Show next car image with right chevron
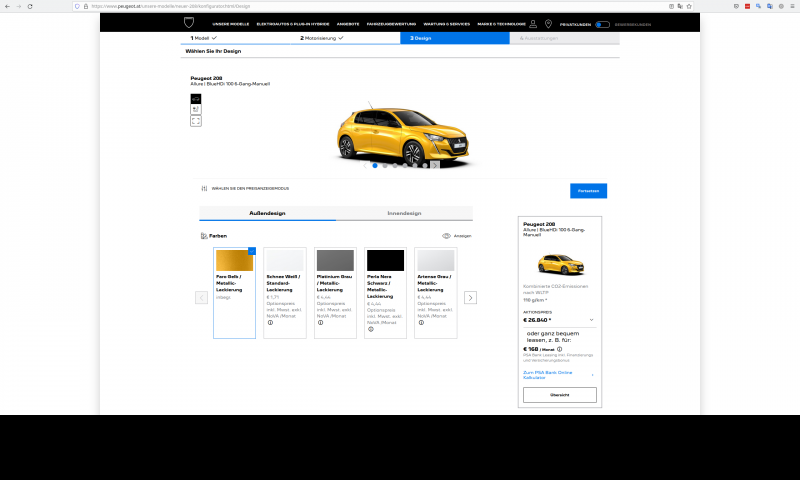Viewport: 800px width, 480px height. tap(435, 165)
